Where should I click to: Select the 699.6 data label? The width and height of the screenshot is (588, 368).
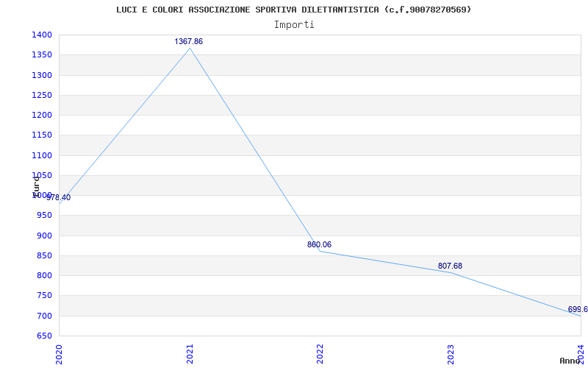(x=578, y=309)
